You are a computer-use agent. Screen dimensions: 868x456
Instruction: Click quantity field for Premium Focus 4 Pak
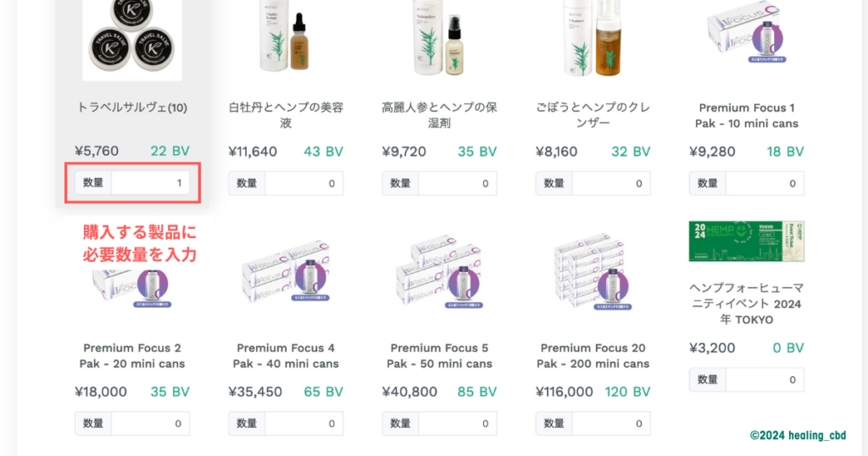point(303,424)
